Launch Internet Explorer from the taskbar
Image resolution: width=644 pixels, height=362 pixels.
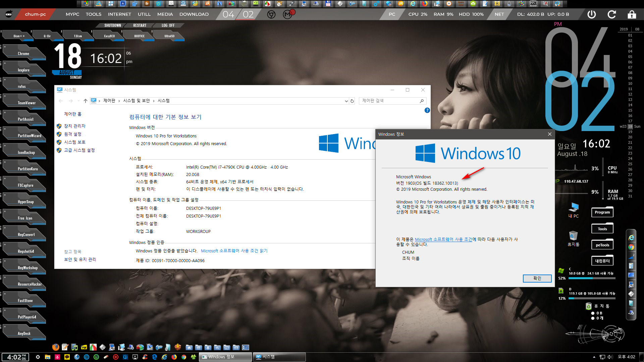[x=164, y=357]
